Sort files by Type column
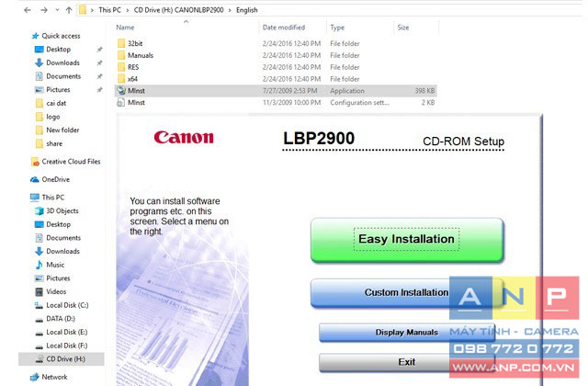 click(x=337, y=28)
